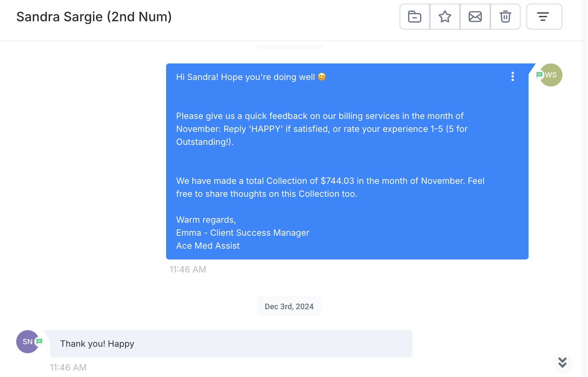Jump to latest message with double chevron

562,362
